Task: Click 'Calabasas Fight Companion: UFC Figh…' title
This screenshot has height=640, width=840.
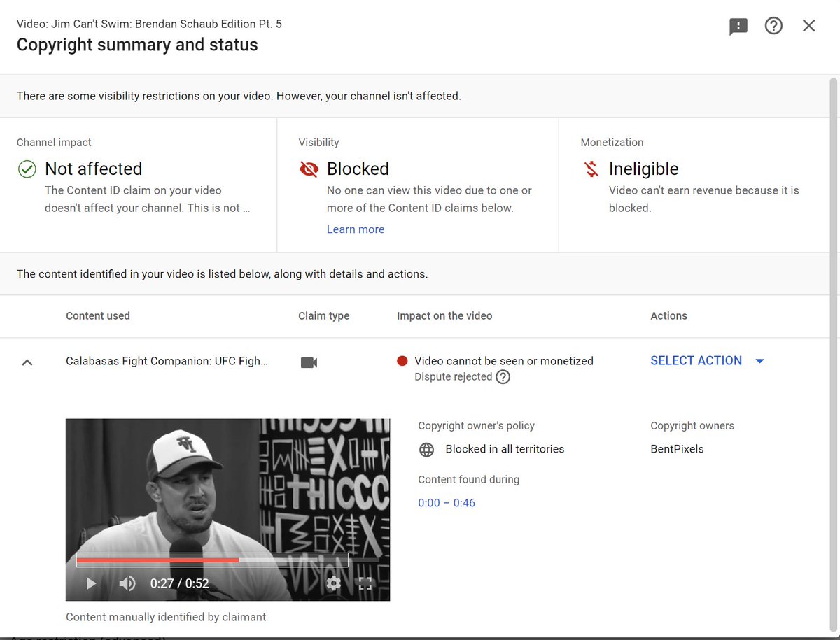Action: (167, 361)
